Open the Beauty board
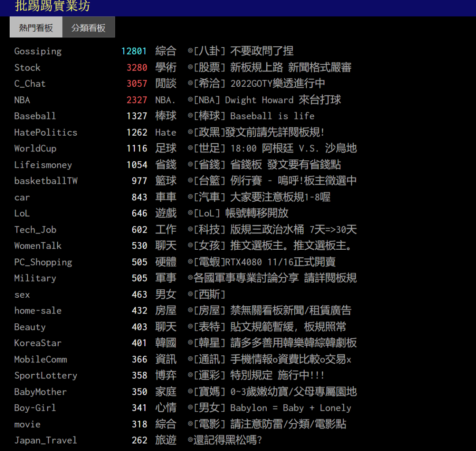This screenshot has width=476, height=451. coord(30,327)
